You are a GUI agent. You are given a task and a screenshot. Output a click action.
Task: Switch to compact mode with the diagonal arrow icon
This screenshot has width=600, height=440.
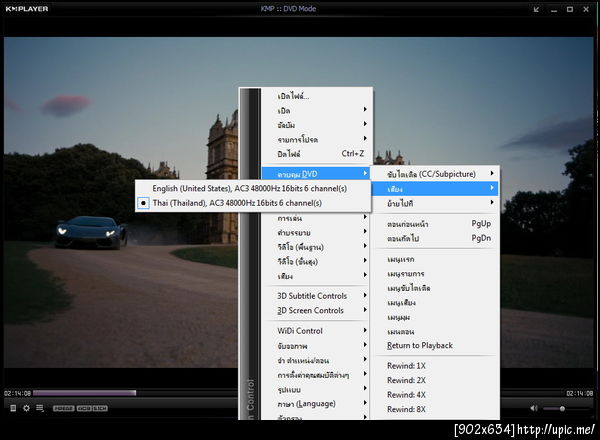pyautogui.click(x=536, y=9)
